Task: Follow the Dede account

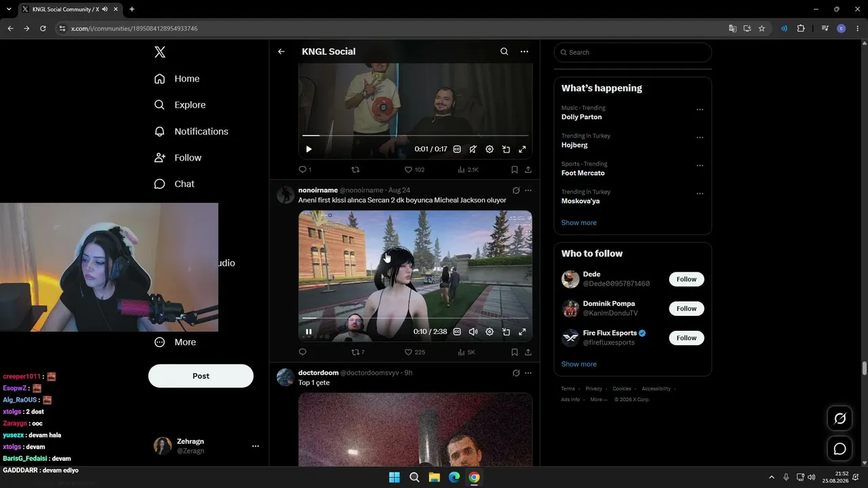Action: 686,279
